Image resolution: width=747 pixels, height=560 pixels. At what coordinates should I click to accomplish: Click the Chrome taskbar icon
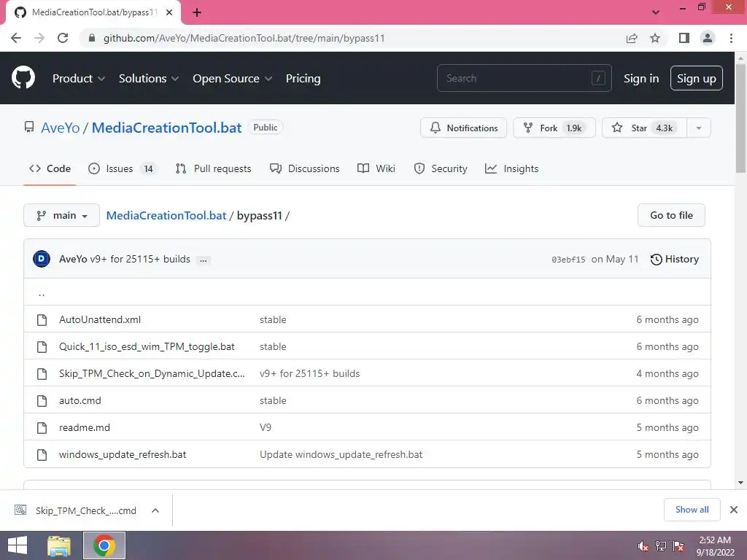click(104, 545)
